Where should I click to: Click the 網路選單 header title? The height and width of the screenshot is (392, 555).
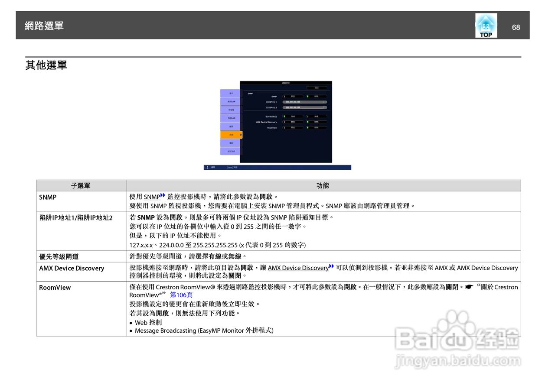click(44, 26)
